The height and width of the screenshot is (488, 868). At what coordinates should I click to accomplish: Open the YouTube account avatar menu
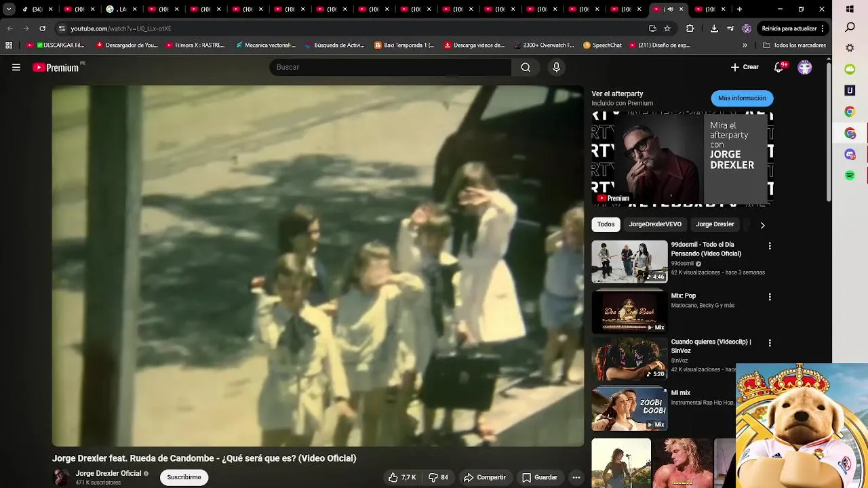[x=805, y=67]
